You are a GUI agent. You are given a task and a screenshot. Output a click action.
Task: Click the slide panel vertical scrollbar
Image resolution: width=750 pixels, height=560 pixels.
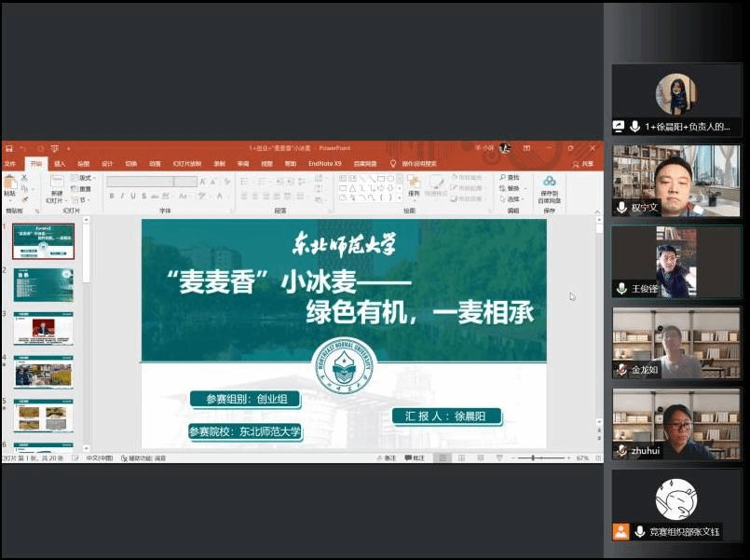(86, 334)
